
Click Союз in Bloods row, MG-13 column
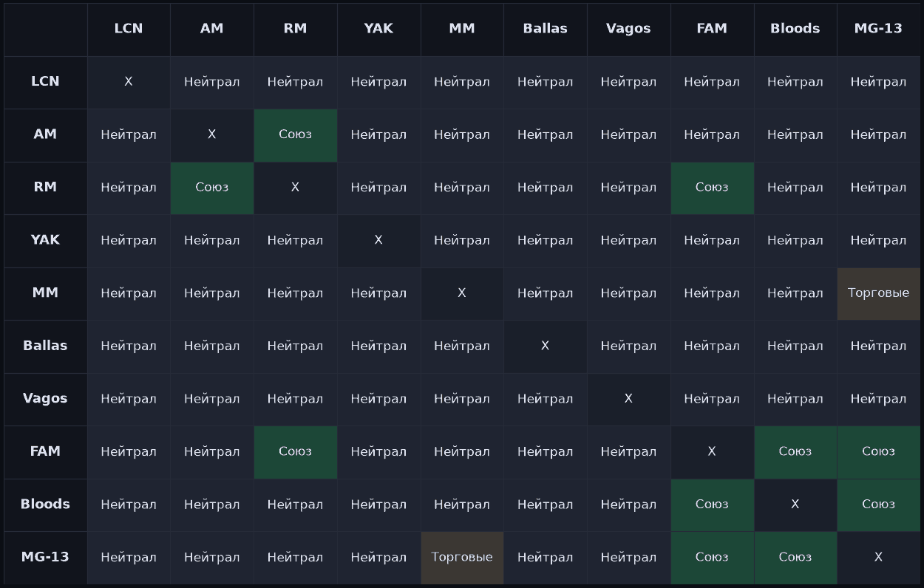coord(878,505)
